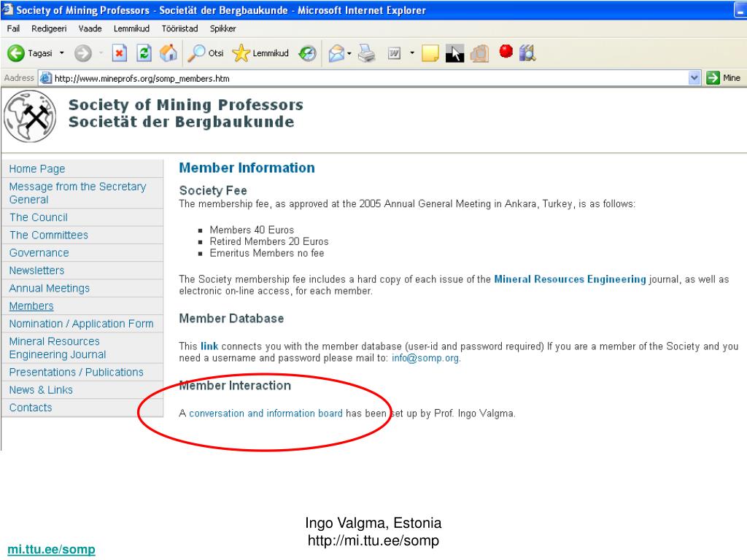Open the Spikker help menu

tap(223, 28)
